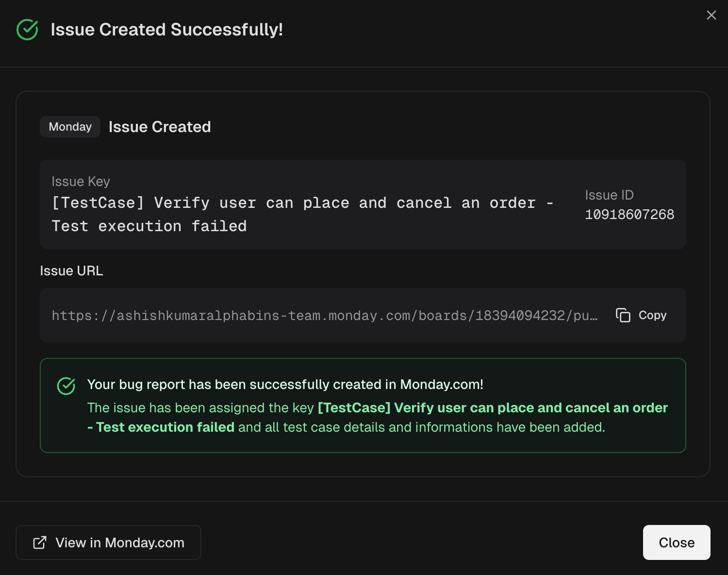The height and width of the screenshot is (575, 728).
Task: Click the green checkmark icon in the header
Action: point(27,30)
